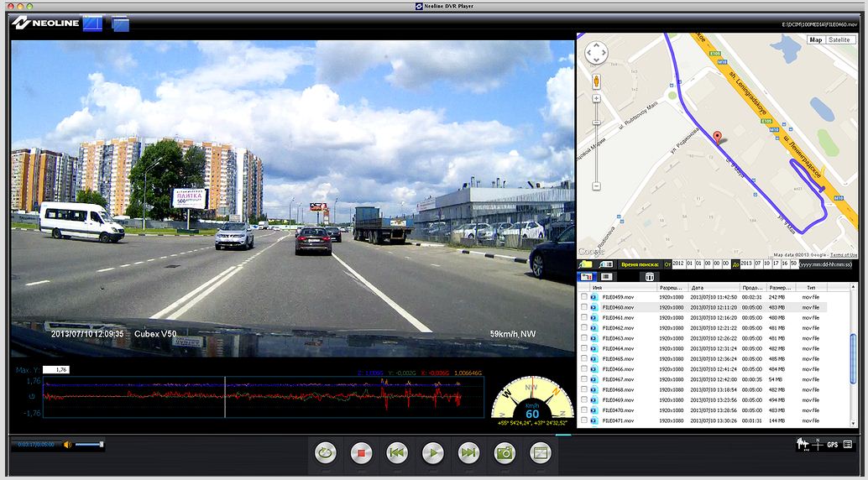The height and width of the screenshot is (480, 868).
Task: Select the checkbox beside FILE0471.mov
Action: [x=584, y=420]
